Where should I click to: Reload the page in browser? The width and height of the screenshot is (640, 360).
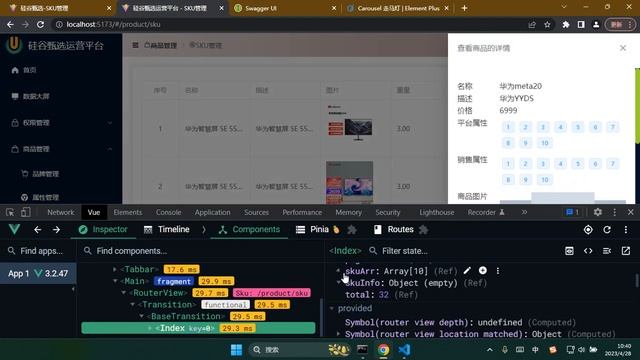[40, 24]
